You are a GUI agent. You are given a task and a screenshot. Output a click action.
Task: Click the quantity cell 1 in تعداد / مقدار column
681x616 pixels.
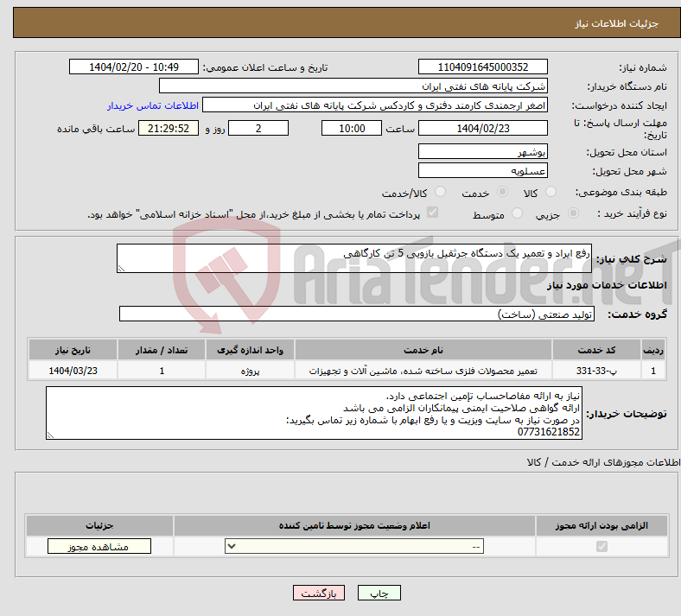[x=162, y=371]
